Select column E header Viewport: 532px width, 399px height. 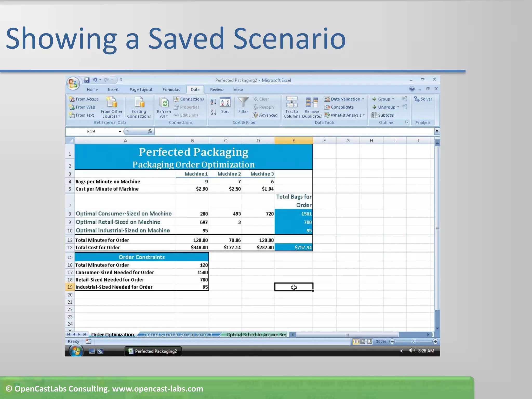[x=294, y=141]
